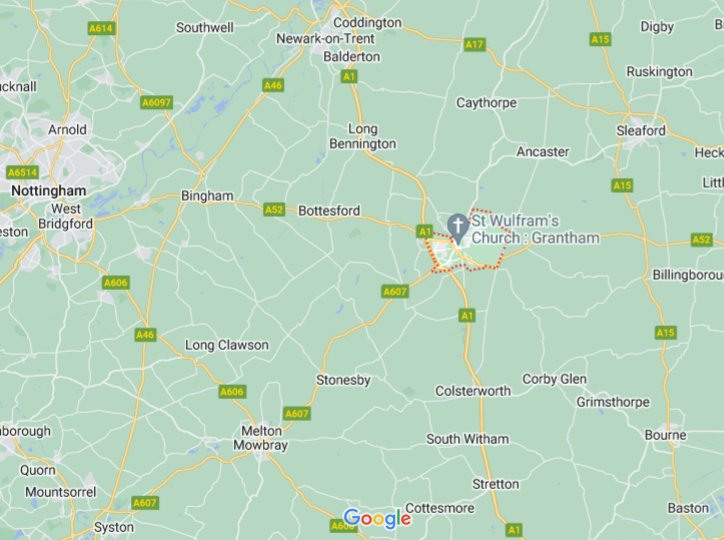Select the Newark-on-Trent label
Image resolution: width=724 pixels, height=540 pixels.
[x=326, y=38]
